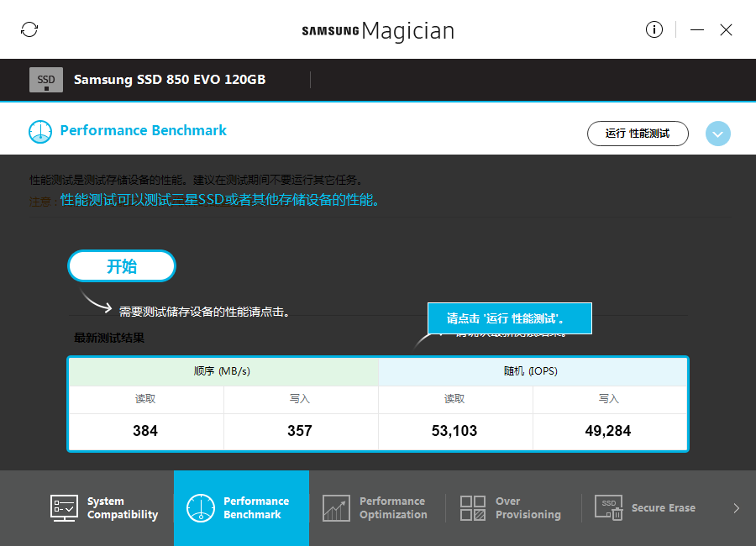
Task: Click the 写入 label under 顺序 (MB/s)
Action: [x=300, y=399]
